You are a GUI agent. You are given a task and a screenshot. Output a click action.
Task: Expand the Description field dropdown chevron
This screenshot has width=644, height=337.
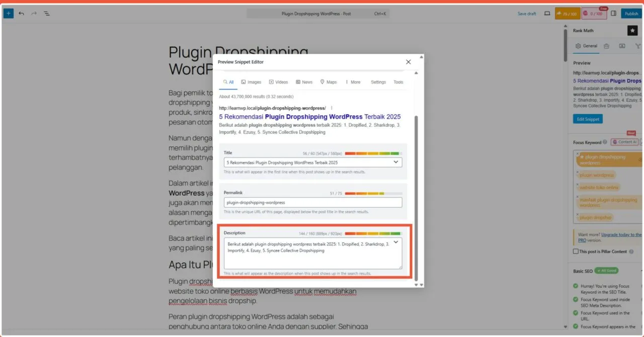coord(396,242)
